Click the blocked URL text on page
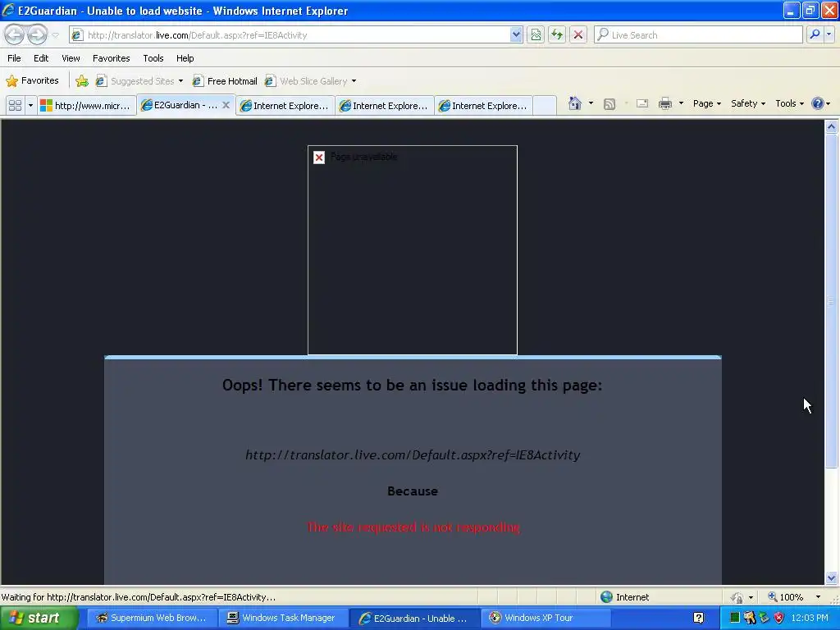The image size is (840, 630). [413, 454]
